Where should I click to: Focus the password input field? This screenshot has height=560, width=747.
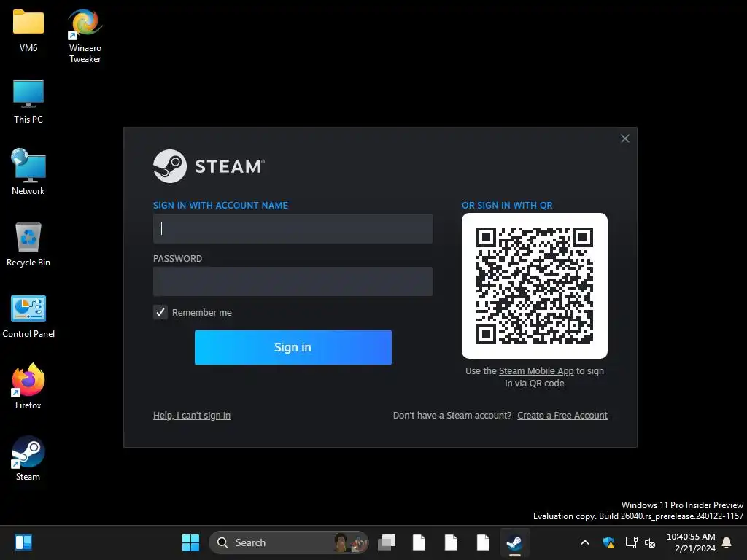[293, 281]
